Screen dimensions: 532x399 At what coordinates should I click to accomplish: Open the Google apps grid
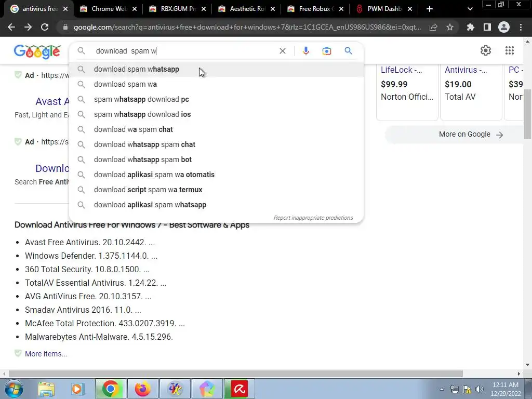(x=509, y=50)
